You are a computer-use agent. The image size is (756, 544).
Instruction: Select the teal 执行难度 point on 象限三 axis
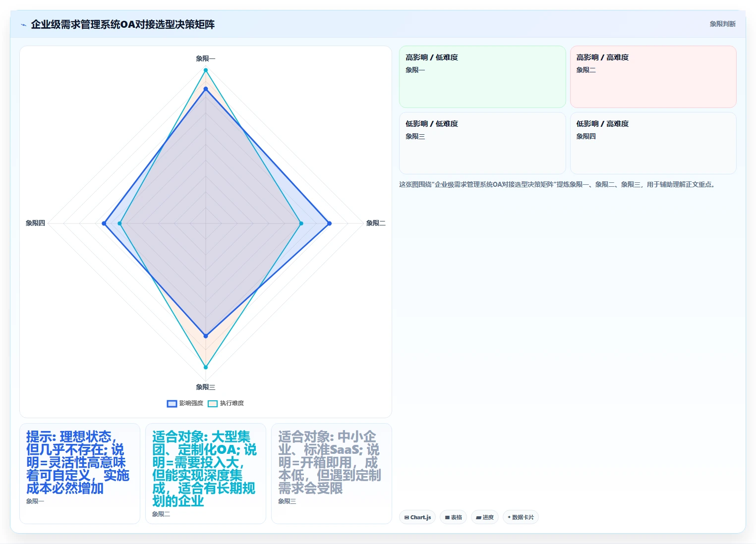click(x=206, y=367)
